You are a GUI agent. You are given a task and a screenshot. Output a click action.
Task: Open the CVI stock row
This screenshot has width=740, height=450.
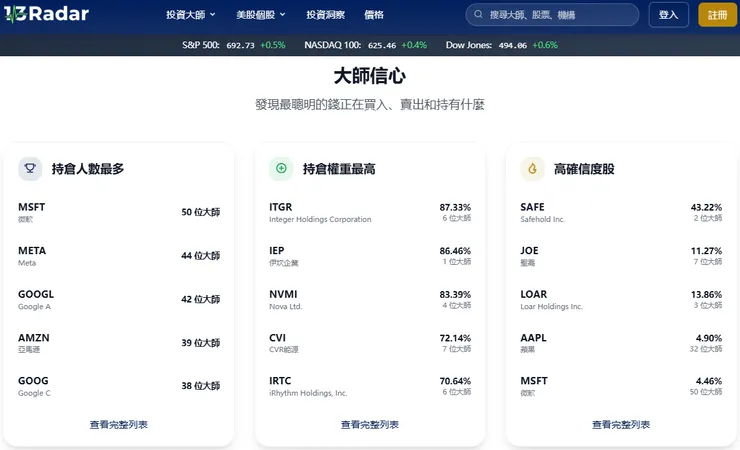[370, 342]
